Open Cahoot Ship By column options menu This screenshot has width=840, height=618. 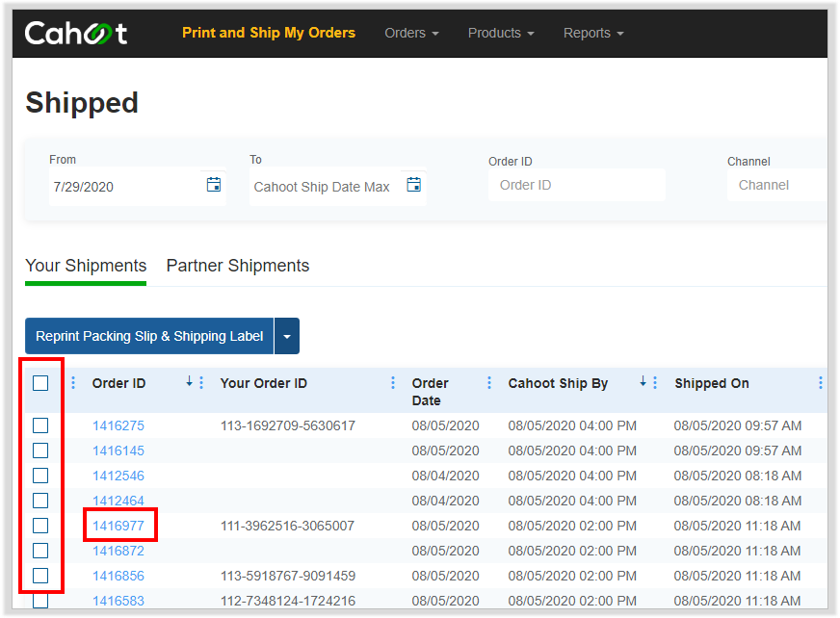click(655, 383)
